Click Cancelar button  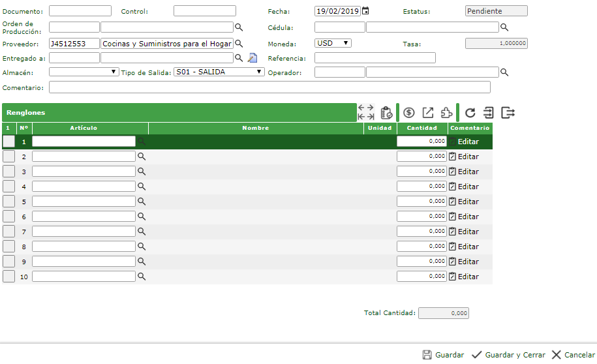[573, 355]
